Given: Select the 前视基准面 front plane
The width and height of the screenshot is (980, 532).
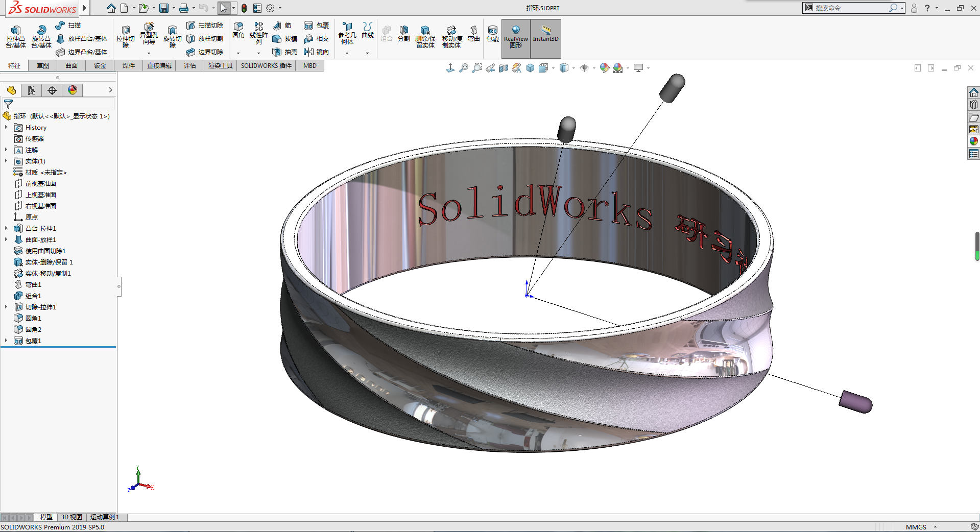Looking at the screenshot, I should (x=35, y=183).
